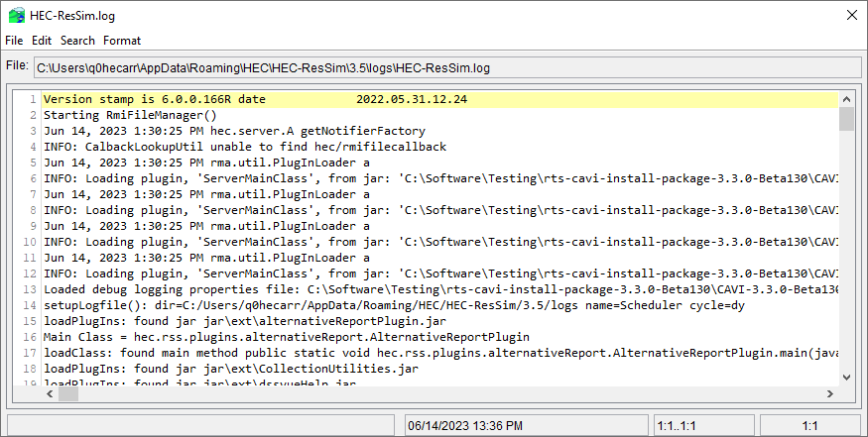Image resolution: width=868 pixels, height=437 pixels.
Task: Click line 2 'Starting RmiFileManager()'
Action: click(x=130, y=115)
